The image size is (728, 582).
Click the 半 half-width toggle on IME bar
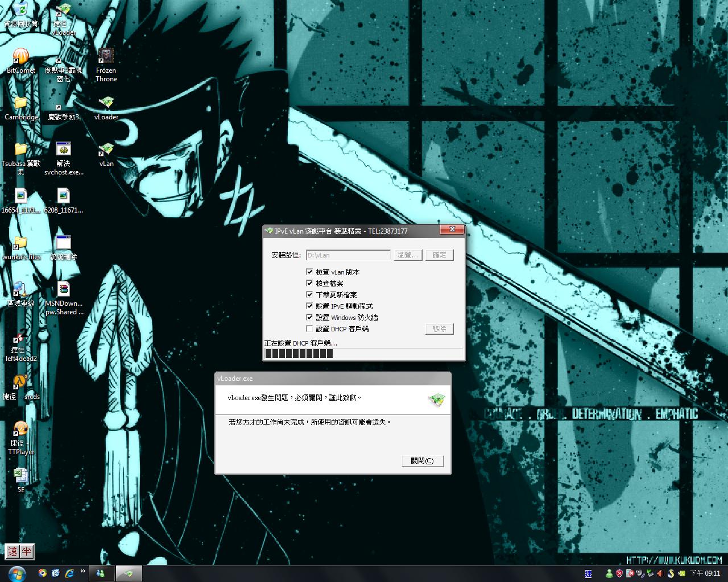pos(27,551)
